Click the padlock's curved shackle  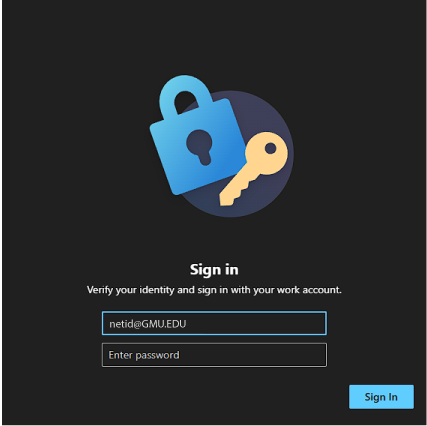pyautogui.click(x=185, y=95)
